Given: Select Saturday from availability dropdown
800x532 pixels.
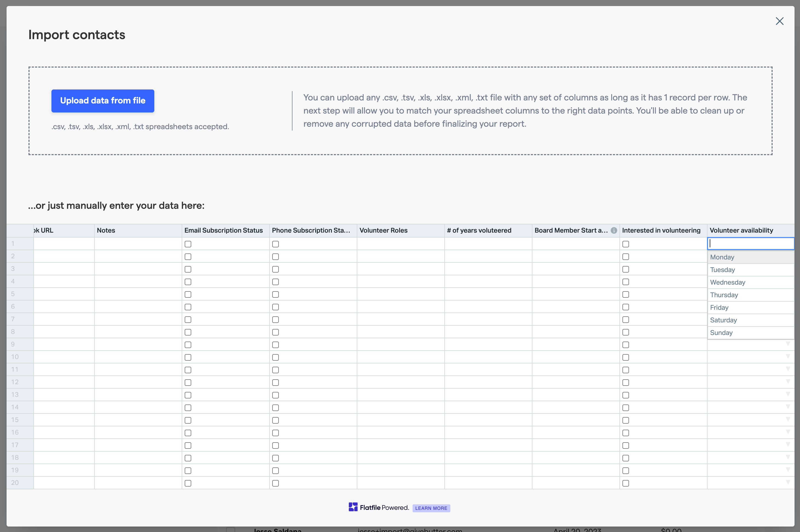Looking at the screenshot, I should coord(750,320).
